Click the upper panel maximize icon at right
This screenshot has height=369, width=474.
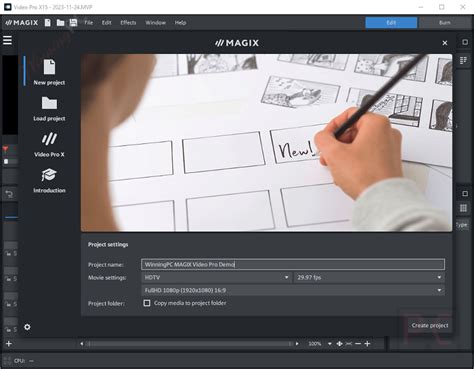coord(465,42)
